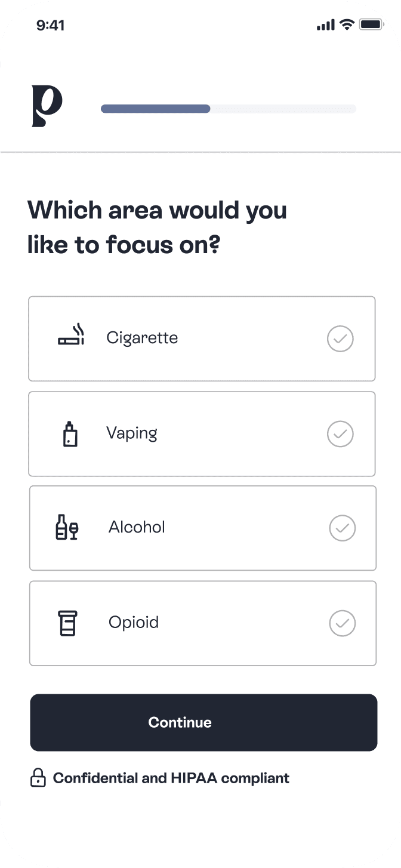Select the checkmark circle for Cigarette
Viewport: 401px width, 868px height.
coord(340,338)
